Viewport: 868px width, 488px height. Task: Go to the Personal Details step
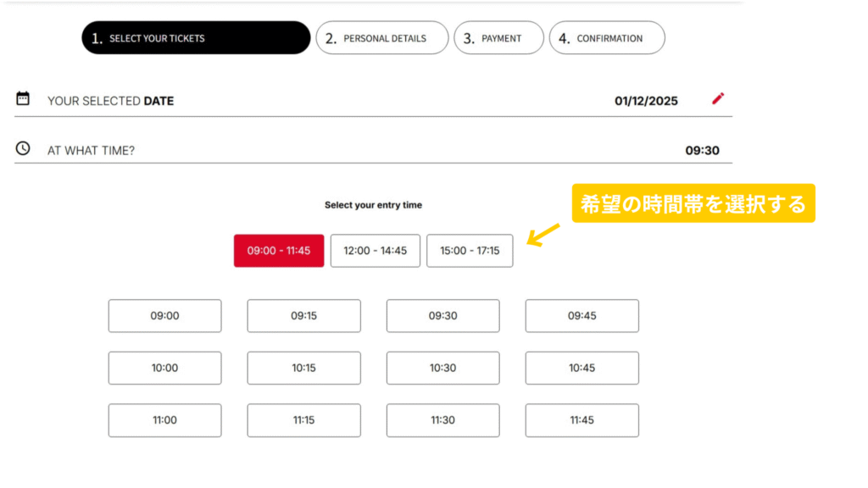381,38
